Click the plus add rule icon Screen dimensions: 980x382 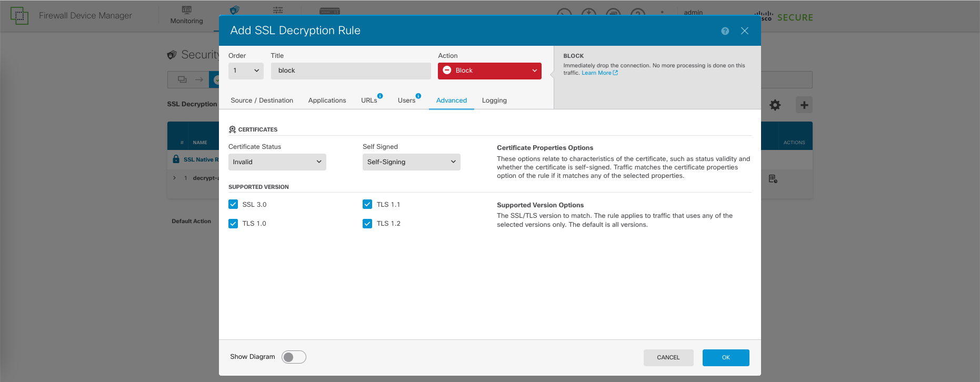pos(804,105)
